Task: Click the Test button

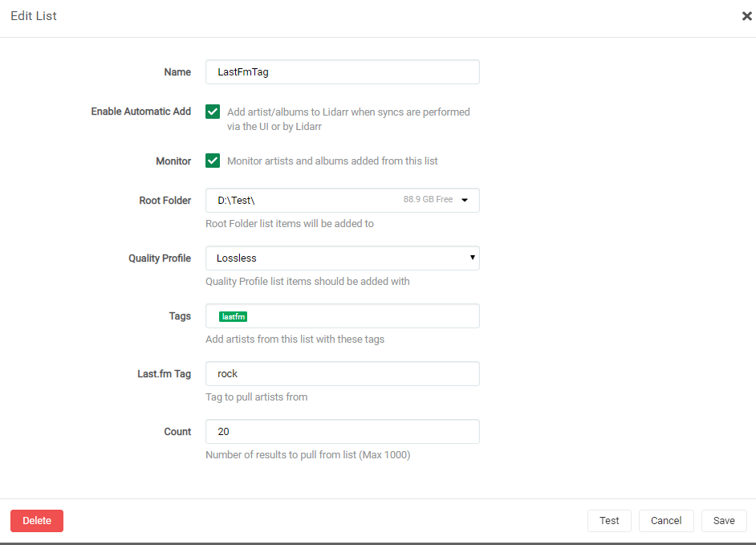Action: click(x=609, y=521)
